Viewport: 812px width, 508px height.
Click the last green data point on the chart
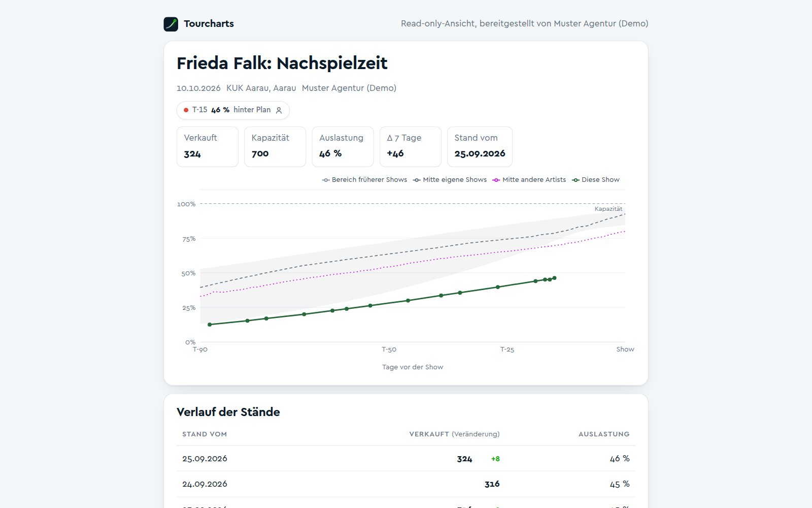pos(554,278)
